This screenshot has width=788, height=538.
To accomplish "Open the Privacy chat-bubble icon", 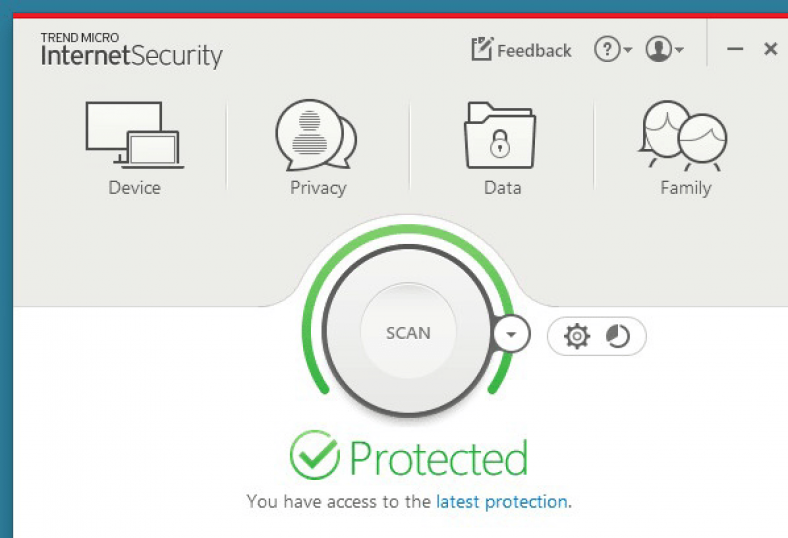I will 316,135.
